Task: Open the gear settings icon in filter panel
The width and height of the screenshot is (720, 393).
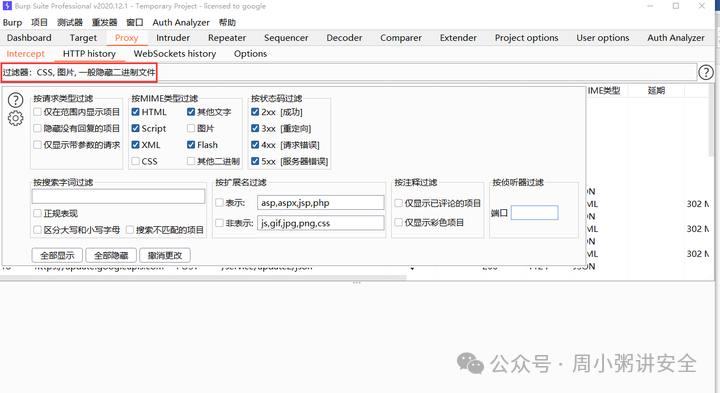Action: point(16,118)
